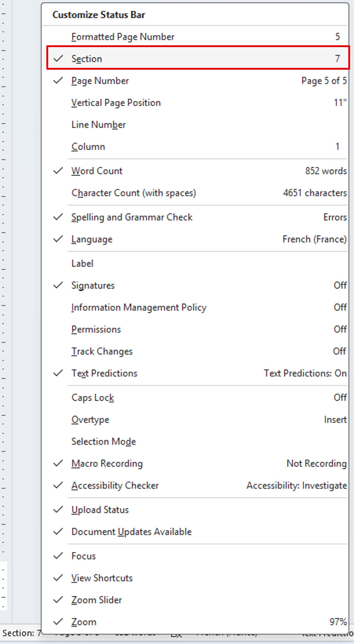Toggle the Page Number status item
Screen dimensions: 354x644
[x=100, y=81]
